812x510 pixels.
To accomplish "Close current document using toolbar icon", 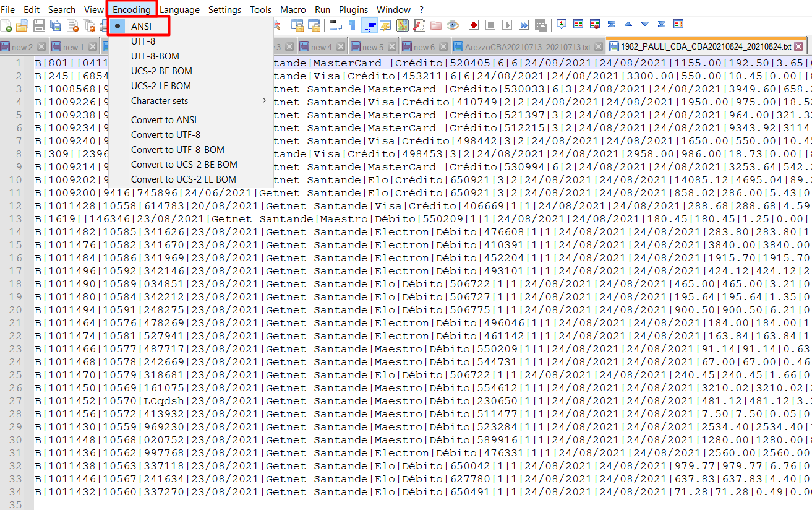I will [x=72, y=25].
